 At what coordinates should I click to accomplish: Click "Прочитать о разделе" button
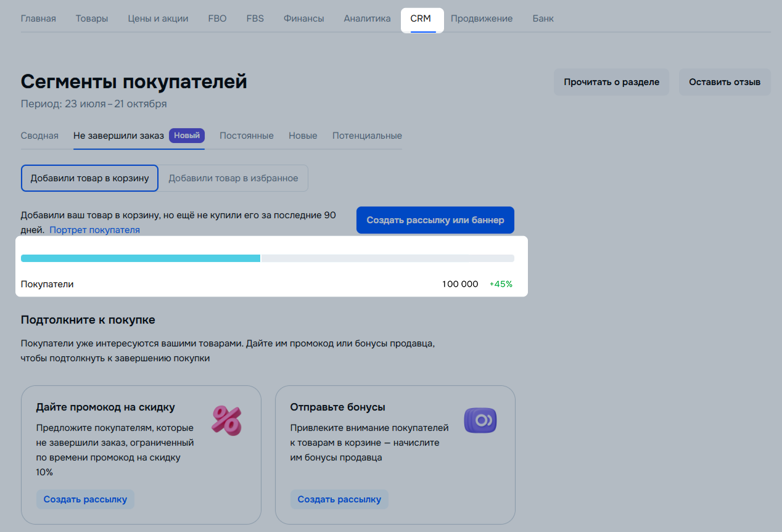(611, 82)
